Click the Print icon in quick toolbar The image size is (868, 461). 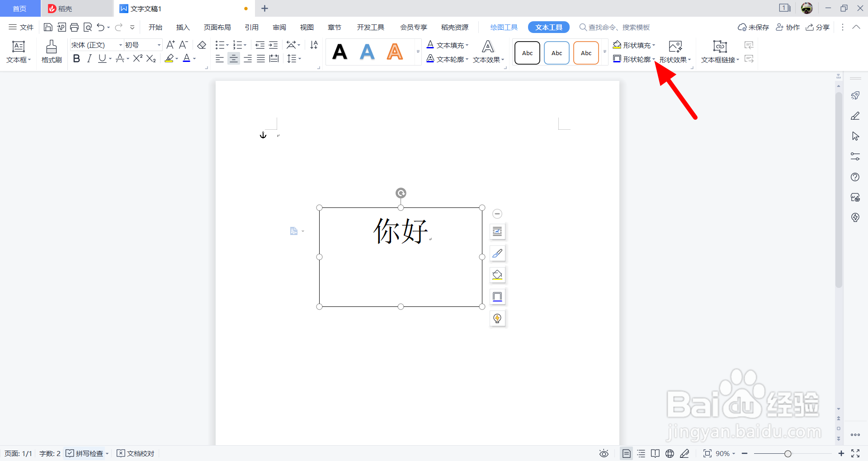pos(75,28)
